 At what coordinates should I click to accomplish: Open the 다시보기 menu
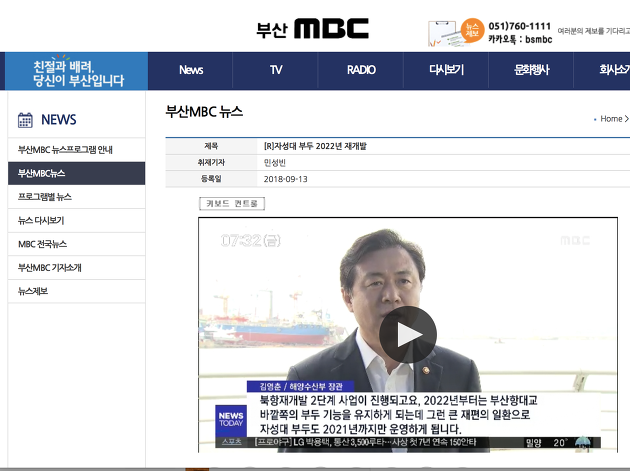pyautogui.click(x=446, y=70)
